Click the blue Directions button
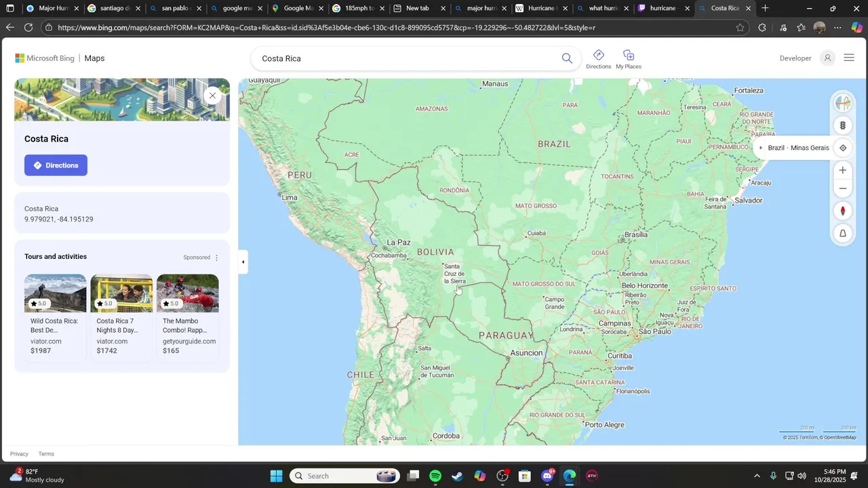This screenshot has width=868, height=488. click(x=56, y=165)
